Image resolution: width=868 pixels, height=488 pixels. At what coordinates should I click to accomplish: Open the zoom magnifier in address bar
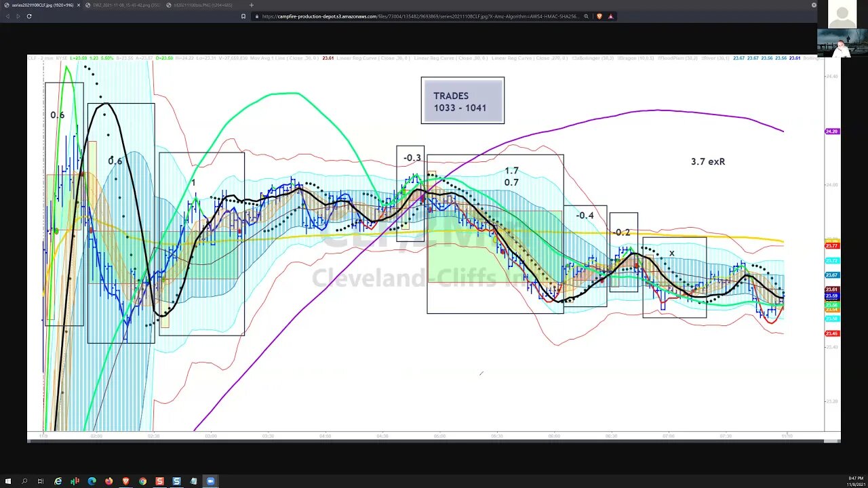click(x=586, y=16)
